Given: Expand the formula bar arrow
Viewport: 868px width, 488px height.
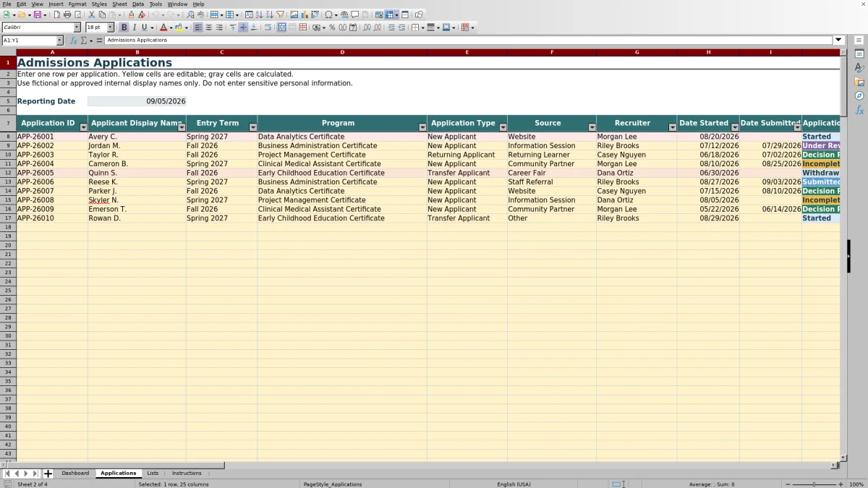Looking at the screenshot, I should coord(838,40).
